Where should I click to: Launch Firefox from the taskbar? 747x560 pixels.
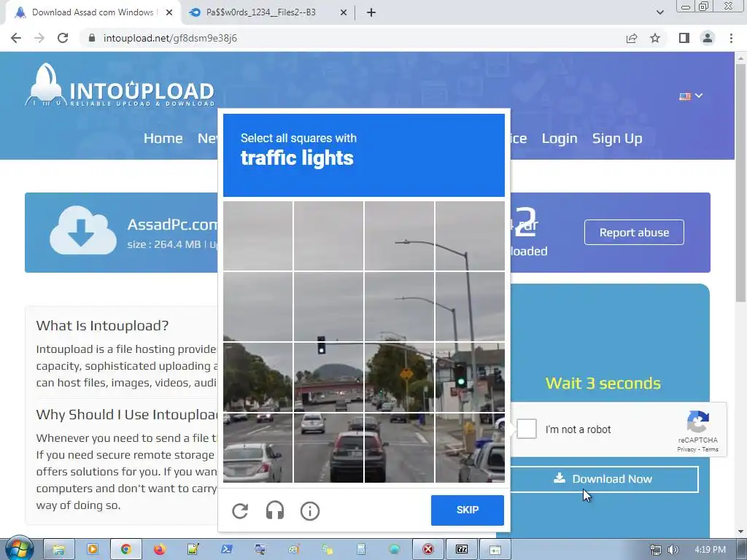[x=160, y=550]
